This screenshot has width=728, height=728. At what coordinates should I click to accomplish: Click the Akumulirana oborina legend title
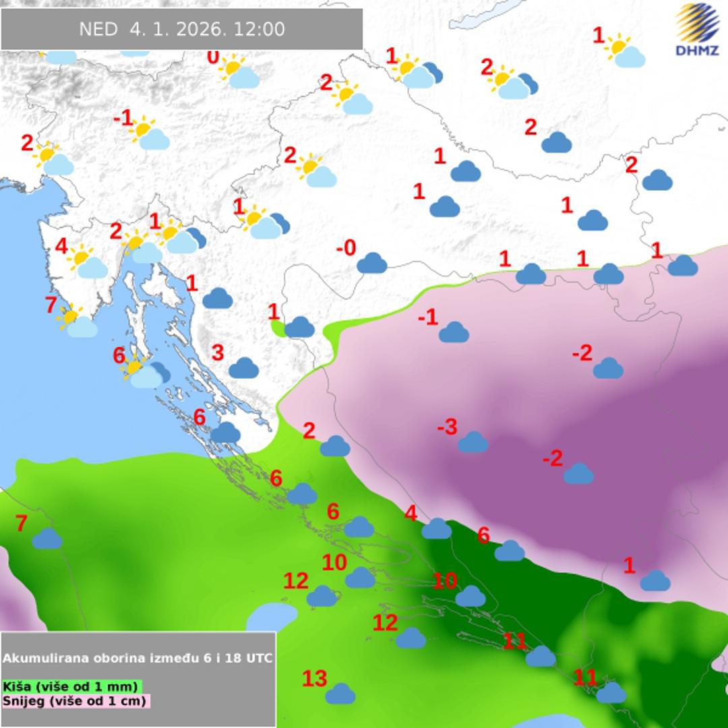[x=138, y=658]
